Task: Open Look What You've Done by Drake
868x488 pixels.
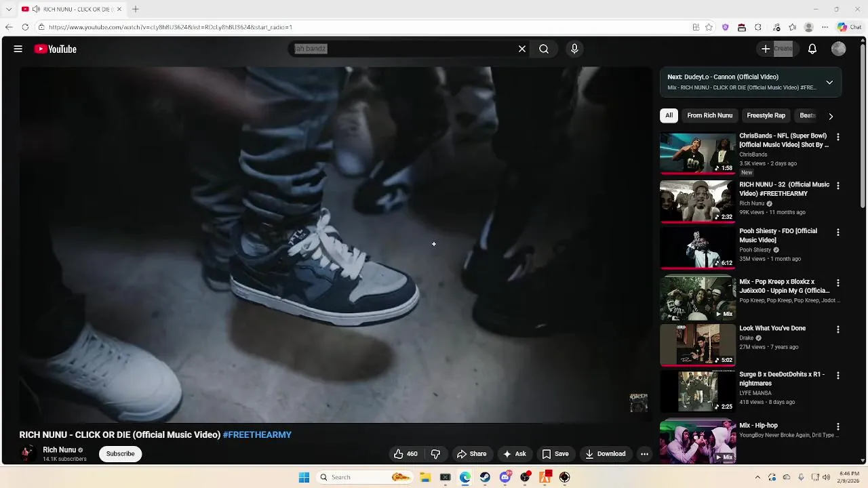Action: [772, 328]
